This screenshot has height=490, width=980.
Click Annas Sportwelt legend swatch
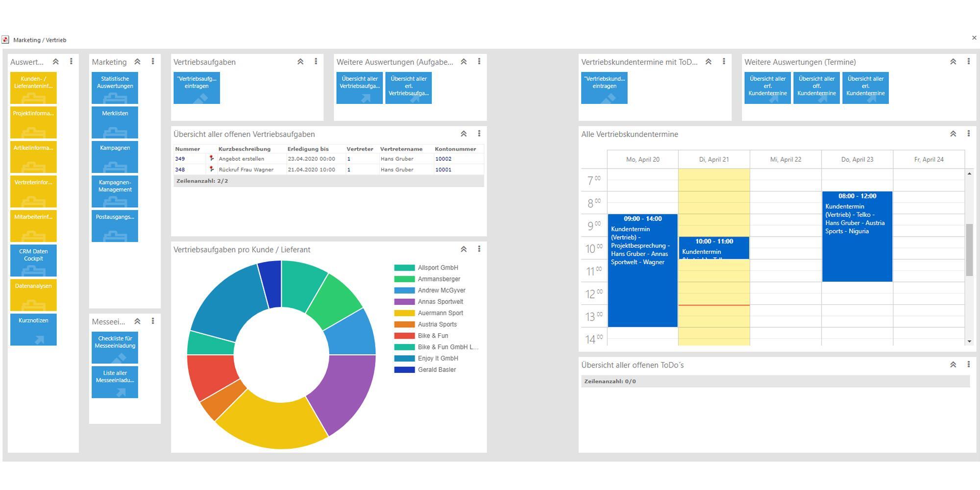(x=404, y=302)
